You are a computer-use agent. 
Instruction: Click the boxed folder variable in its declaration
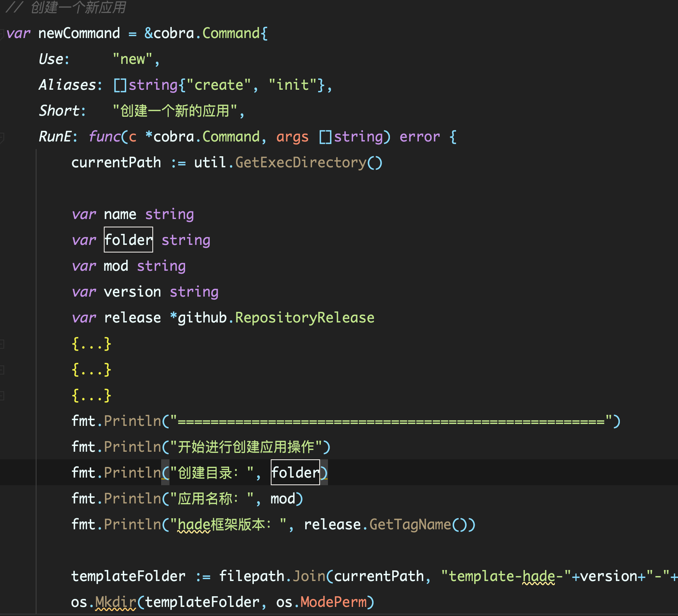(128, 240)
